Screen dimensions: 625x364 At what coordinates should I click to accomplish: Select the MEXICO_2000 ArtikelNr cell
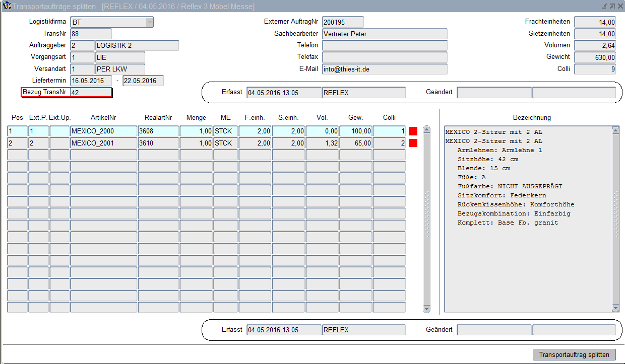(x=103, y=131)
